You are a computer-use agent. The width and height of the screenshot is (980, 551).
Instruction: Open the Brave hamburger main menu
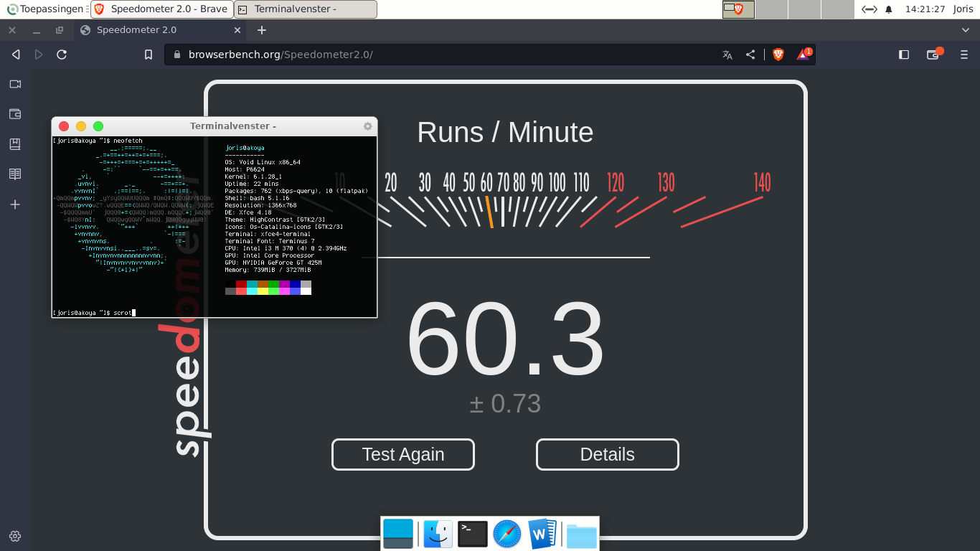[x=964, y=55]
